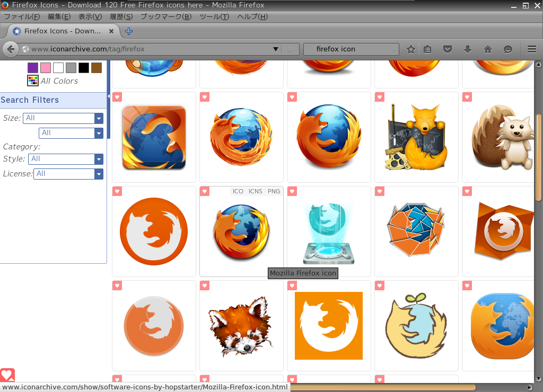Open the ヘルプ menu

pyautogui.click(x=252, y=16)
